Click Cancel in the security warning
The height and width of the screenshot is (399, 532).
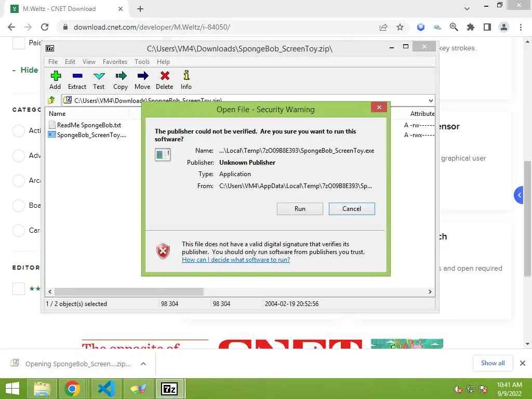click(352, 209)
